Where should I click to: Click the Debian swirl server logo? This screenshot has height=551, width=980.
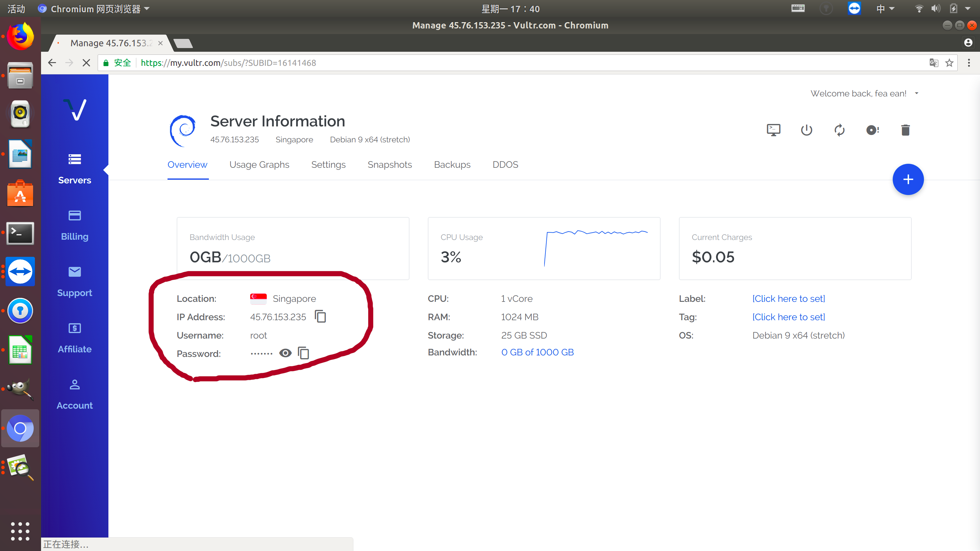[x=183, y=131]
